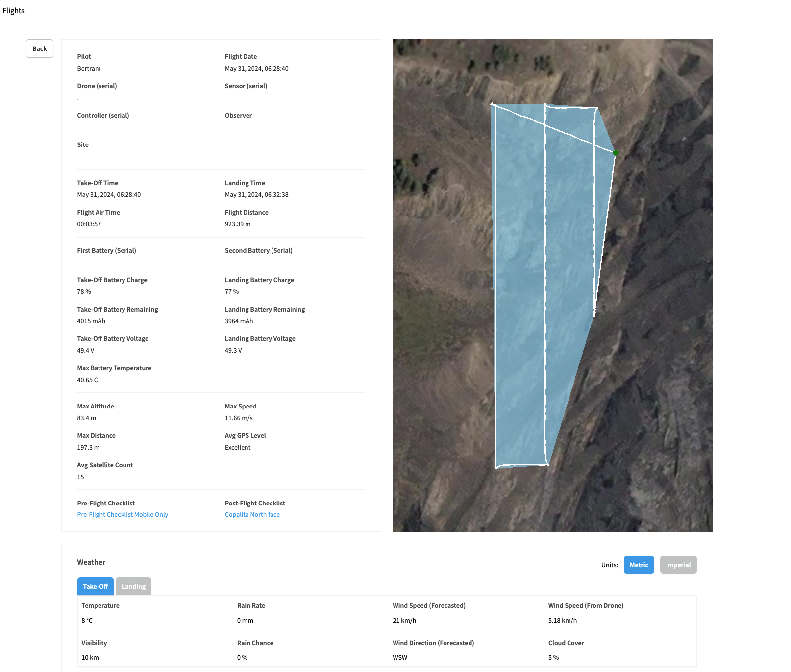Image resolution: width=791 pixels, height=672 pixels.
Task: Select max altitude 83.4 m
Action: coord(86,418)
